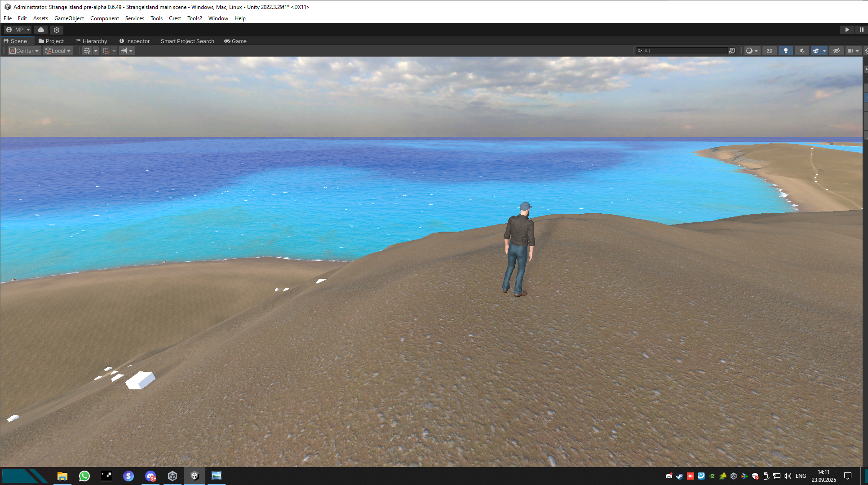
Task: Toggle hidden objects scene visibility eye
Action: [x=836, y=51]
